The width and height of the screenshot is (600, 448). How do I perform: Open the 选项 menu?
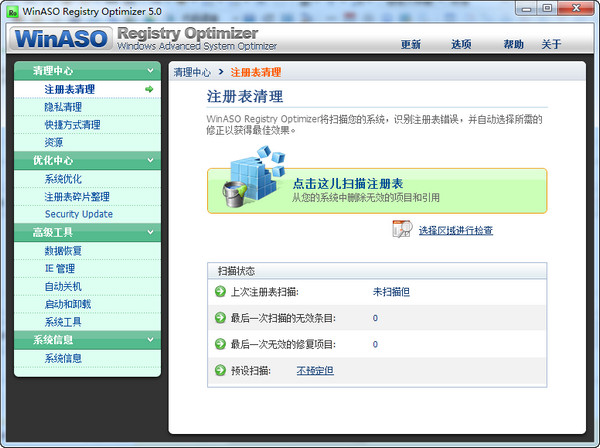pos(461,45)
